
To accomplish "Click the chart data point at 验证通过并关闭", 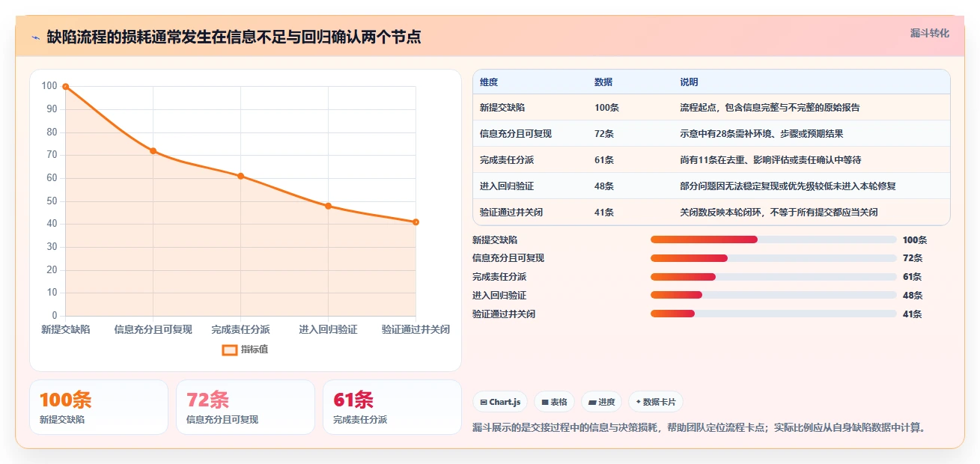I will coord(416,222).
